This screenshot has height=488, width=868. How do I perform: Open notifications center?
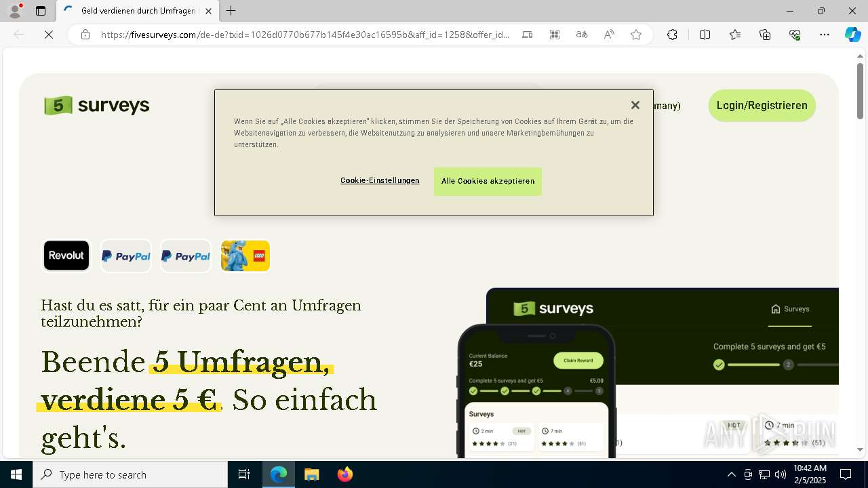(x=846, y=474)
